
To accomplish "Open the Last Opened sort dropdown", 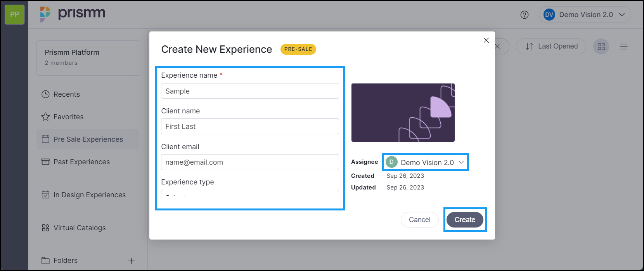I will [551, 47].
